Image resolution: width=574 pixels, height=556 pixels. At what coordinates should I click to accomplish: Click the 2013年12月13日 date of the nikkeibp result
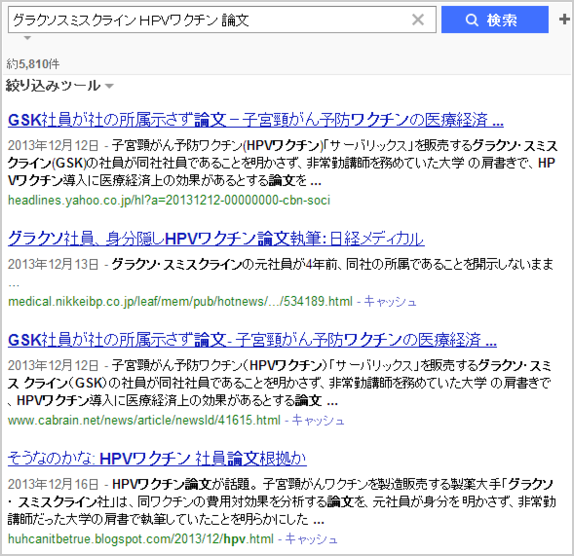click(53, 264)
